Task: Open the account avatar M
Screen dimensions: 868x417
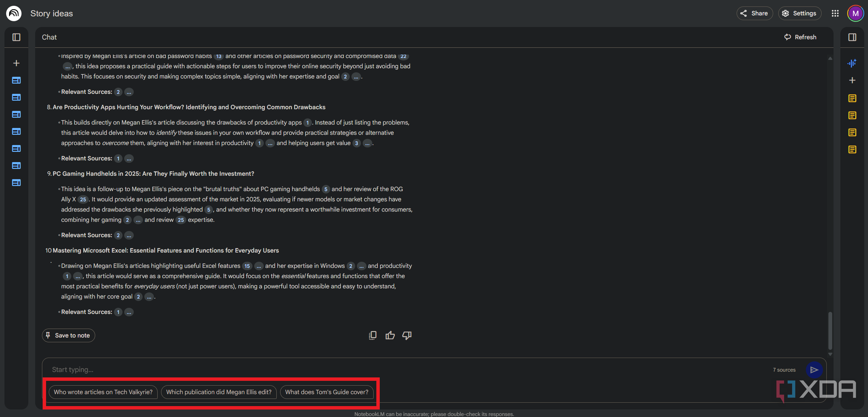Action: coord(855,13)
